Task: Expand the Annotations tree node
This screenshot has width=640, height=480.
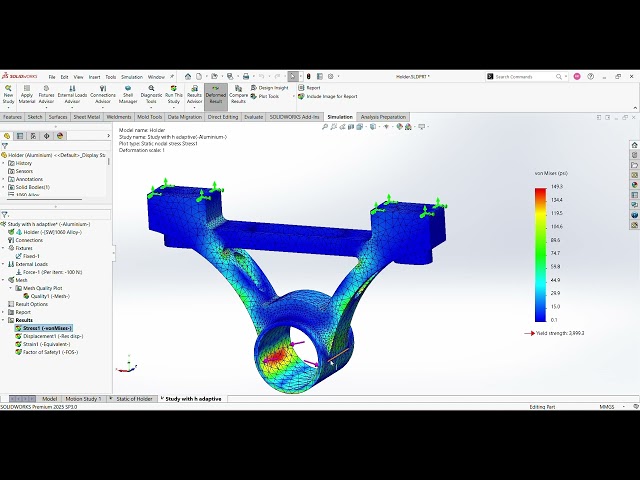Action: click(x=4, y=179)
